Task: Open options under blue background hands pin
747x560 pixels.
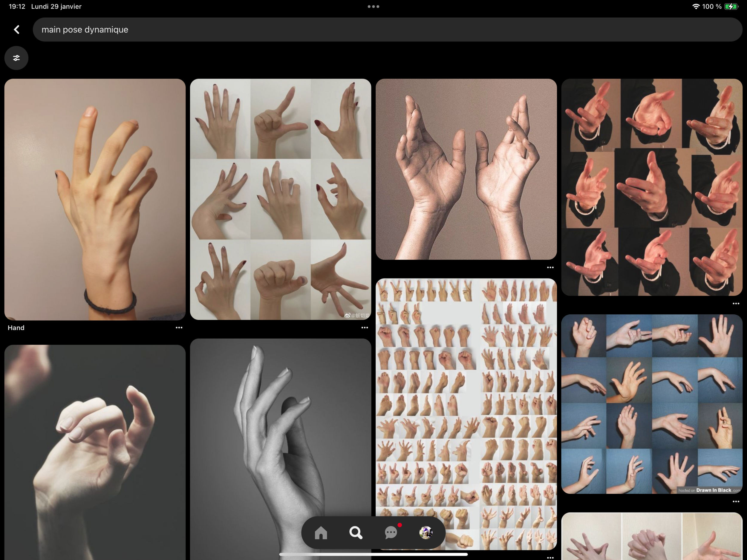Action: click(736, 501)
